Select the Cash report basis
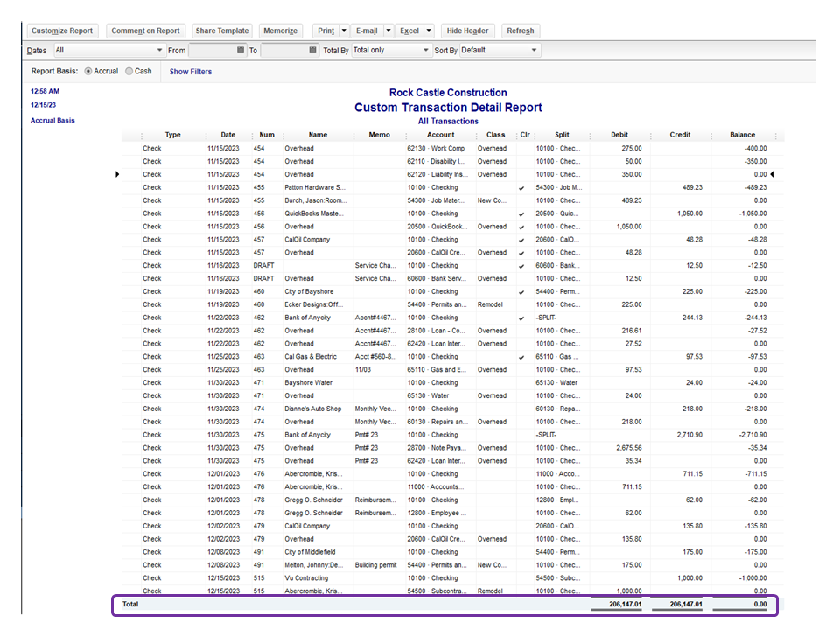 (x=129, y=72)
